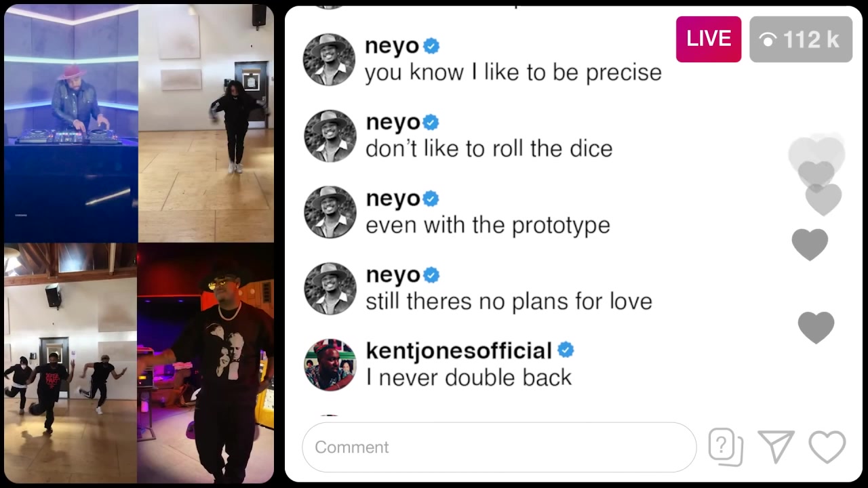Click the eye viewer count badge 112 k
This screenshot has width=868, height=488.
tap(801, 39)
